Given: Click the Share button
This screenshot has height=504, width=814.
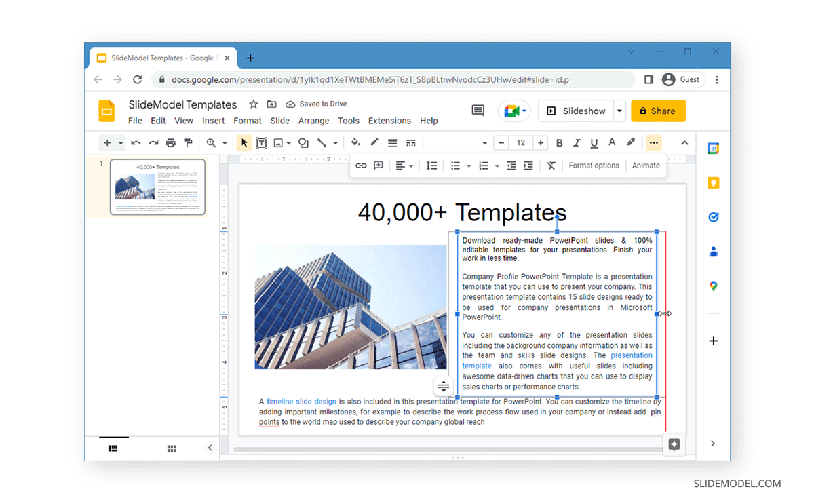Looking at the screenshot, I should click(x=658, y=111).
